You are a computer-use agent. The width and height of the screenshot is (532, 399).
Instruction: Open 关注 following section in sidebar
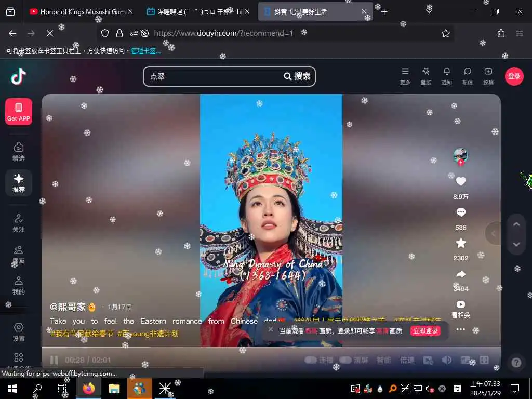19,223
